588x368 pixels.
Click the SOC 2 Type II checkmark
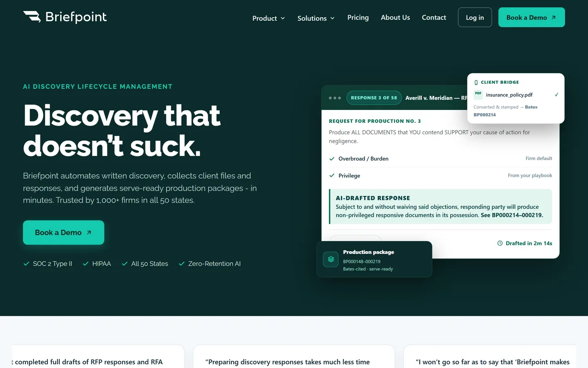(x=26, y=264)
